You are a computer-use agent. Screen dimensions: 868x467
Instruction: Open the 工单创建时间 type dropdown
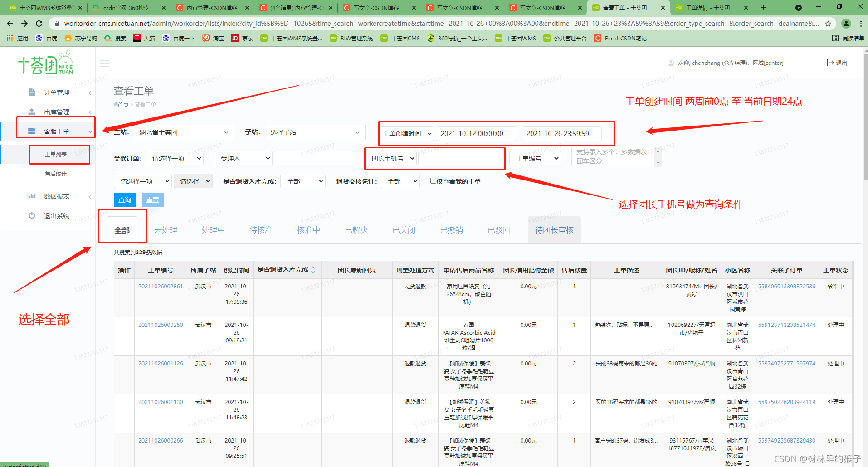click(407, 134)
